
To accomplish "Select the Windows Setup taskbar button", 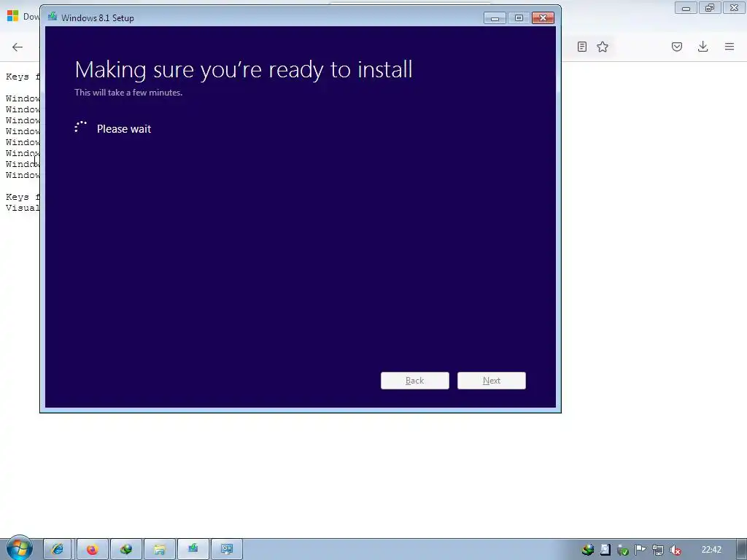I will (x=193, y=550).
